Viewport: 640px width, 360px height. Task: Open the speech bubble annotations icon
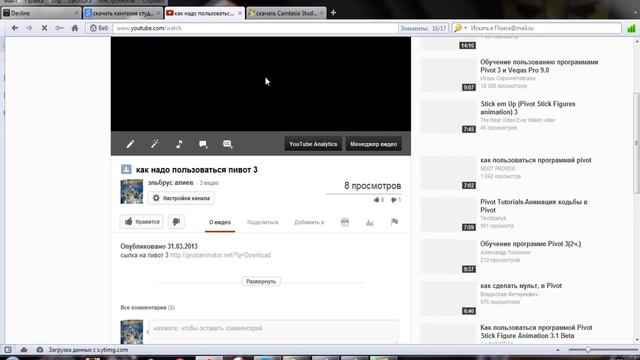[203, 144]
